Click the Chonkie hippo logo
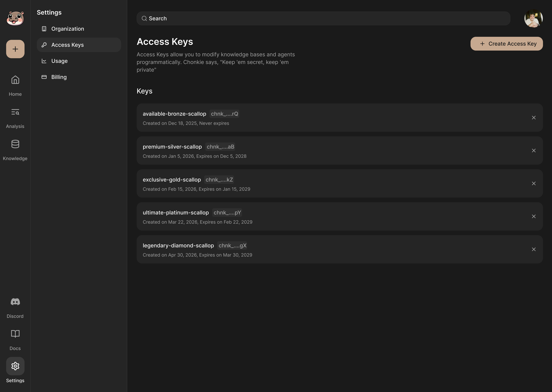552x392 pixels. [15, 18]
